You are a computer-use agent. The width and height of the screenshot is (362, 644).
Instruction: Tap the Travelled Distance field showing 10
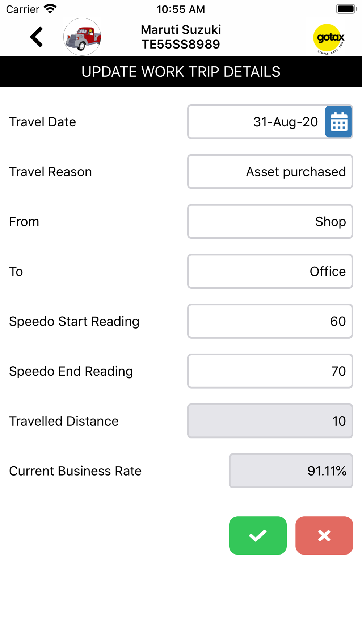[x=270, y=421]
